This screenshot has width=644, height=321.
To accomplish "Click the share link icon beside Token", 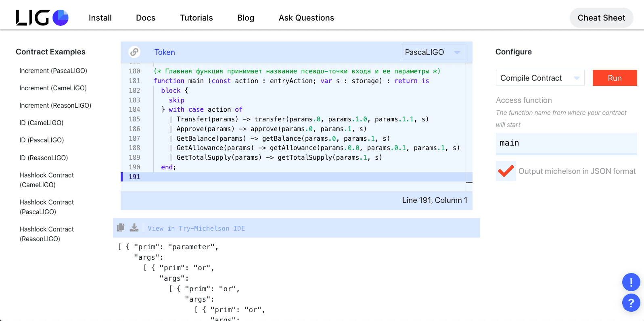I will pos(134,52).
